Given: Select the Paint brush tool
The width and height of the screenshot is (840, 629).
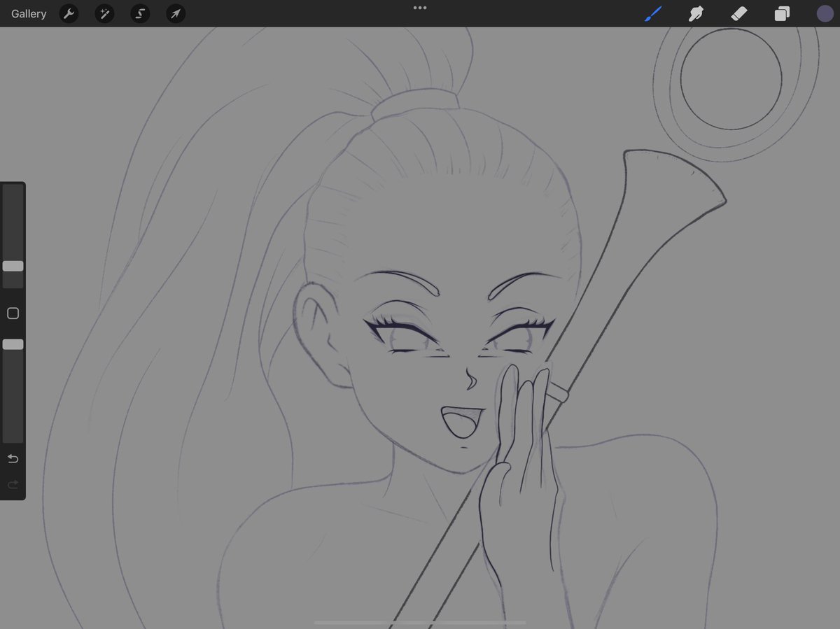Looking at the screenshot, I should (x=653, y=13).
